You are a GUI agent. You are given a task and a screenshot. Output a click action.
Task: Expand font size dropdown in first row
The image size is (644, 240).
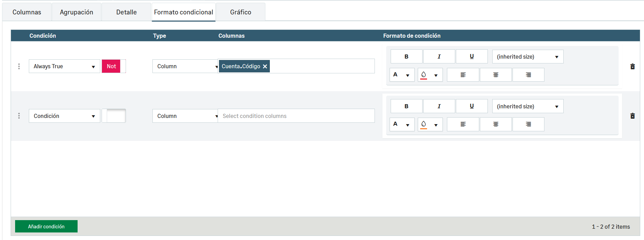pos(528,57)
